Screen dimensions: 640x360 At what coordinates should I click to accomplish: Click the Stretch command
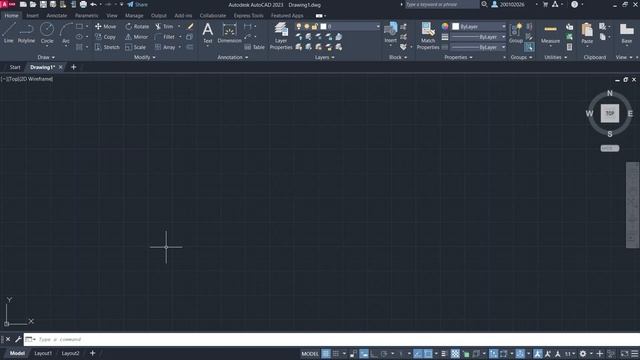pyautogui.click(x=107, y=47)
